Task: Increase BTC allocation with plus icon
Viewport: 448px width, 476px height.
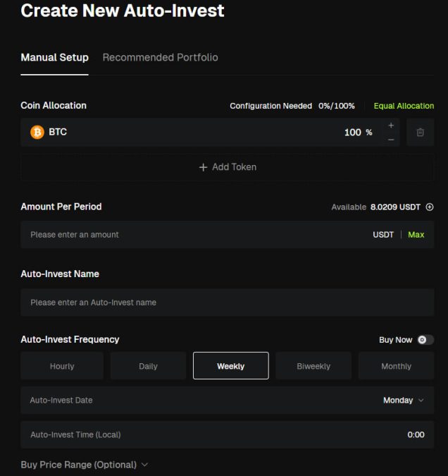Action: click(391, 125)
